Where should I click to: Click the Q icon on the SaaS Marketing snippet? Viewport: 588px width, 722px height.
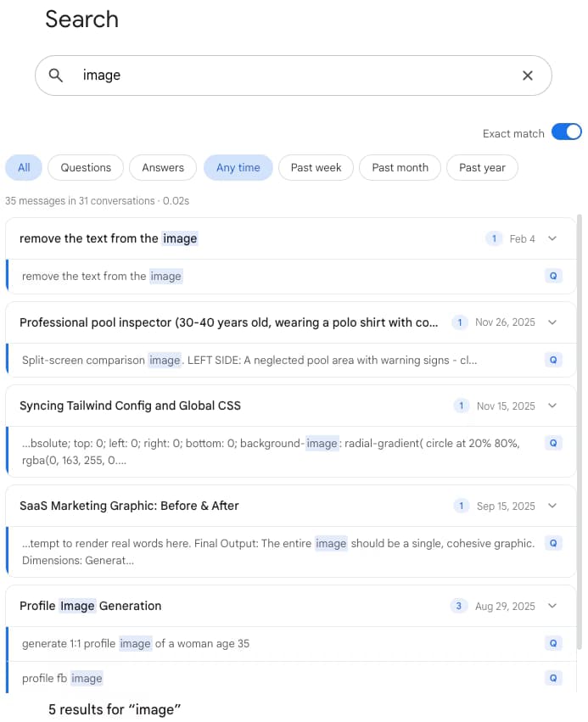[553, 543]
